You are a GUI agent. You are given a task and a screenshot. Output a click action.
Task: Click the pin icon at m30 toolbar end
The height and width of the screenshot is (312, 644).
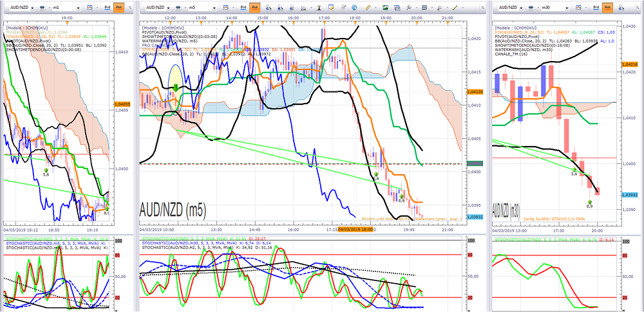click(x=638, y=7)
